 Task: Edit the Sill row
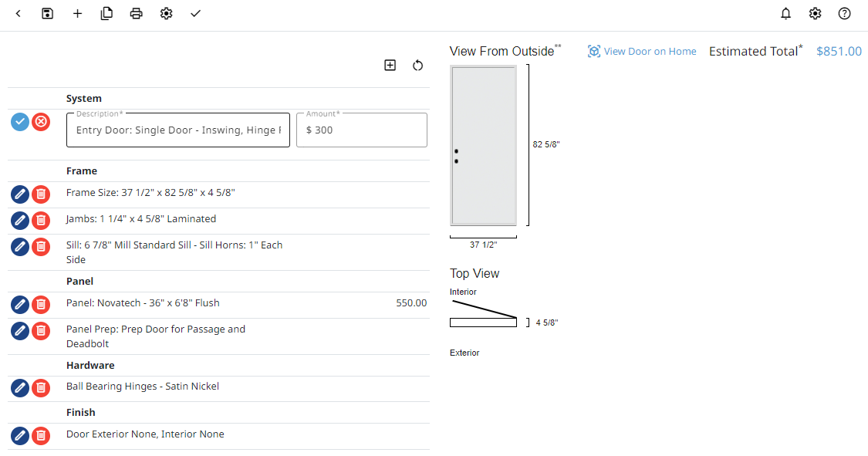[20, 247]
